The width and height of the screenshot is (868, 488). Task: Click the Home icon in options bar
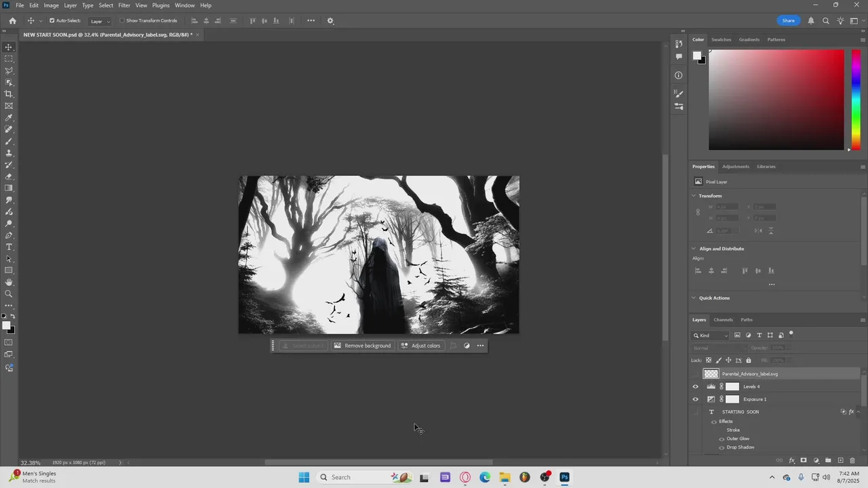(12, 20)
